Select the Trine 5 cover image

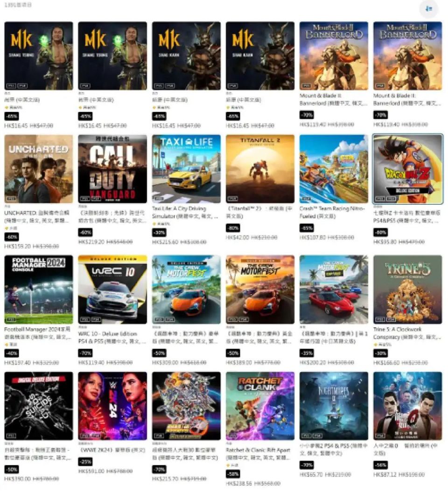point(407,290)
